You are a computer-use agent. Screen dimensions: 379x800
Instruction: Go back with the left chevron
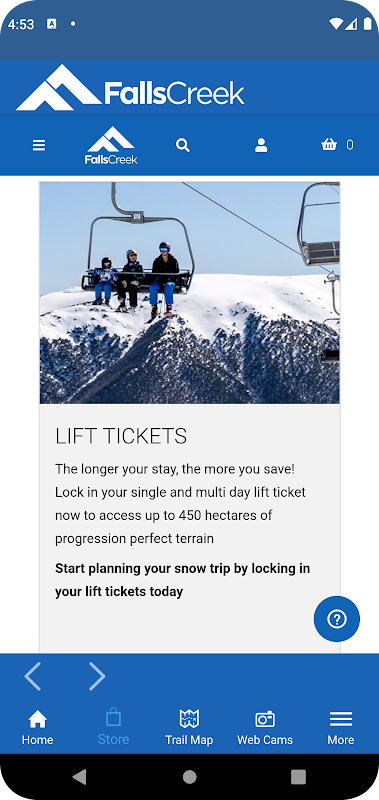pos(33,677)
